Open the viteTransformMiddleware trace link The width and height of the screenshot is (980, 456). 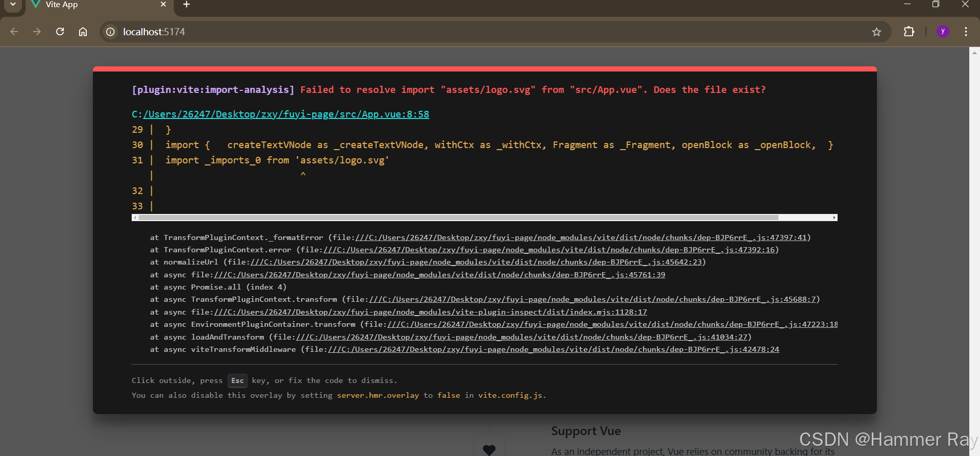554,349
